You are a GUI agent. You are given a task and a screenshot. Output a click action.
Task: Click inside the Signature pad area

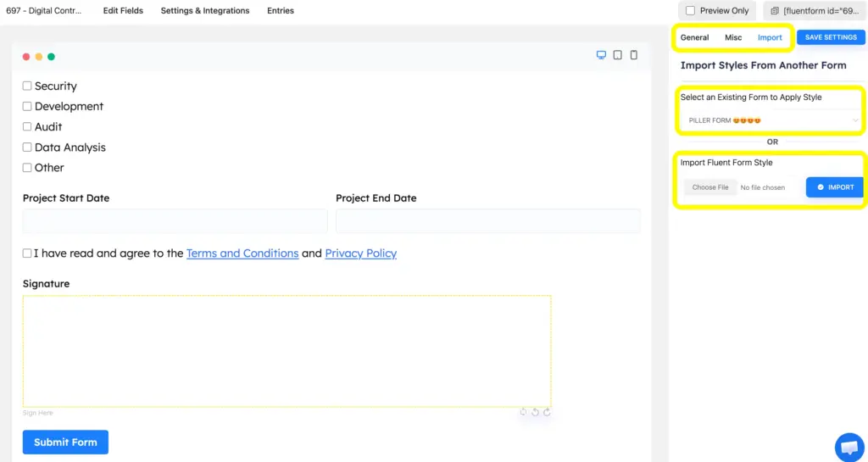287,351
